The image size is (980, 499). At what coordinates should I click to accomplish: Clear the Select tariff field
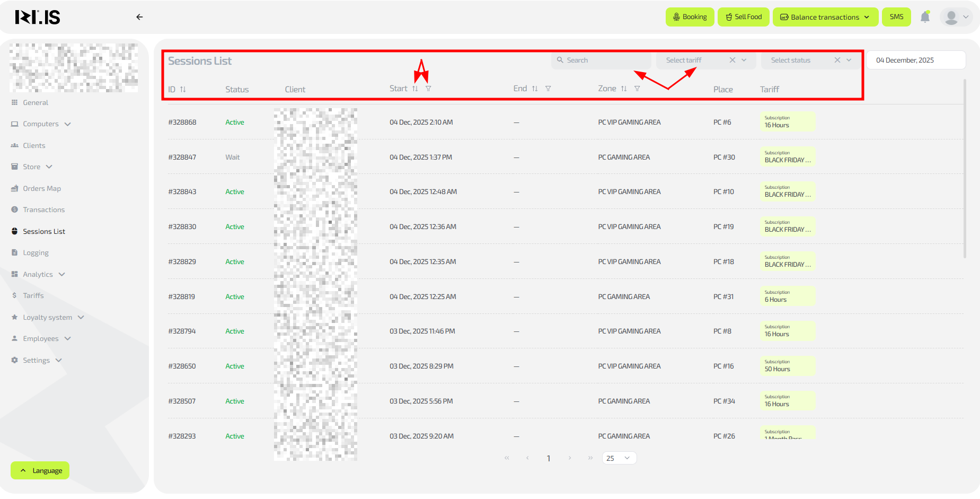(732, 60)
